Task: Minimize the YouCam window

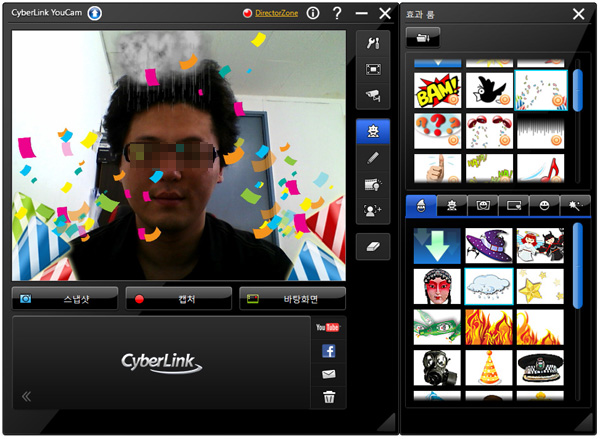Action: (x=361, y=13)
